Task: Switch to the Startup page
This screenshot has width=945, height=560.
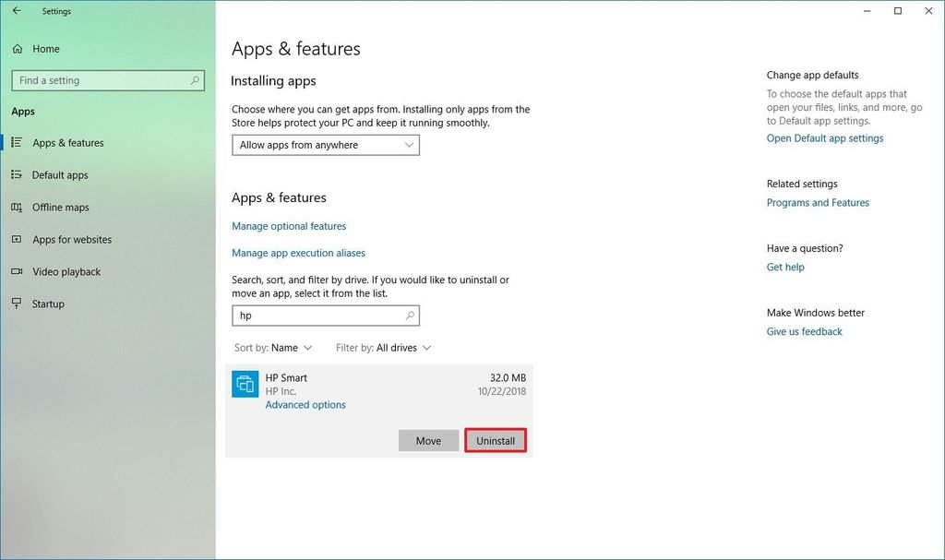Action: (48, 304)
